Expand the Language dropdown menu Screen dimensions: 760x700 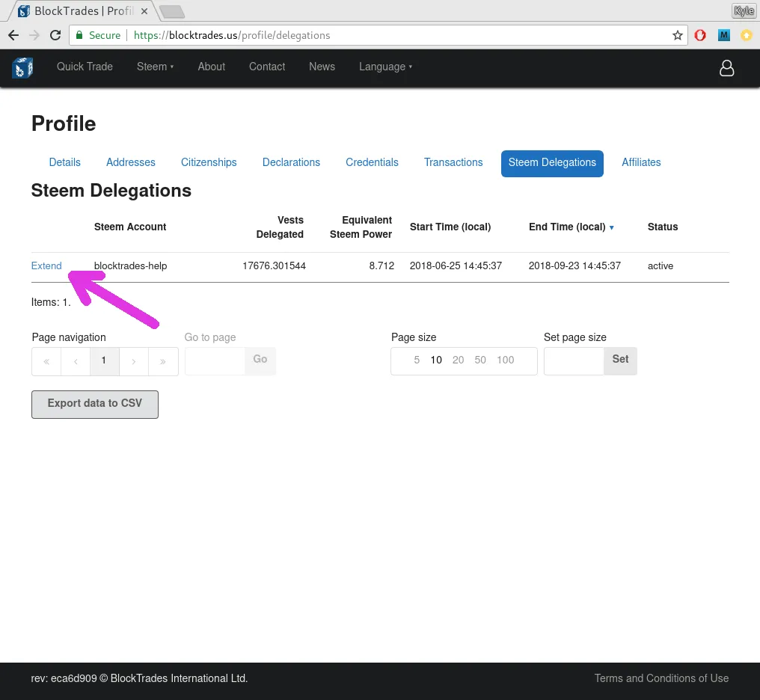point(385,67)
